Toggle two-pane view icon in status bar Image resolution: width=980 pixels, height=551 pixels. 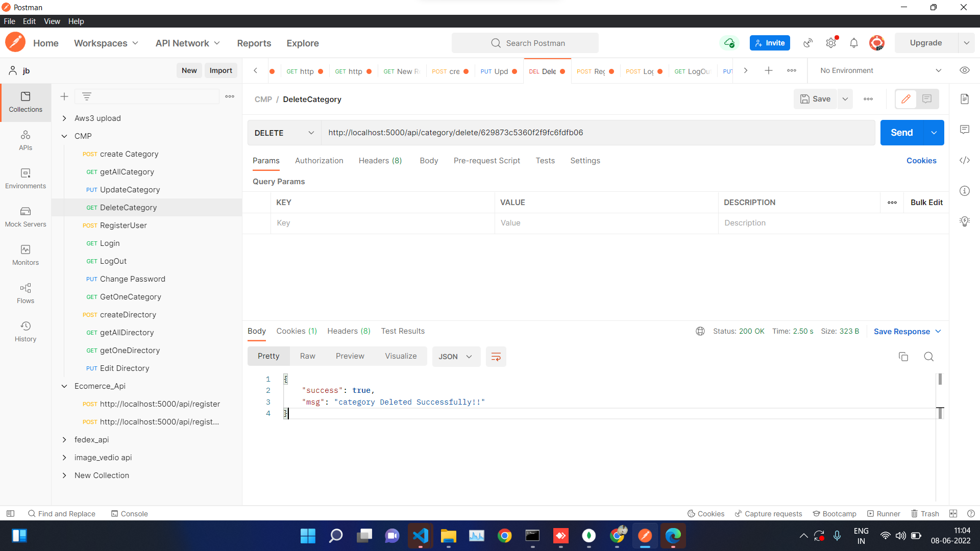tap(953, 514)
